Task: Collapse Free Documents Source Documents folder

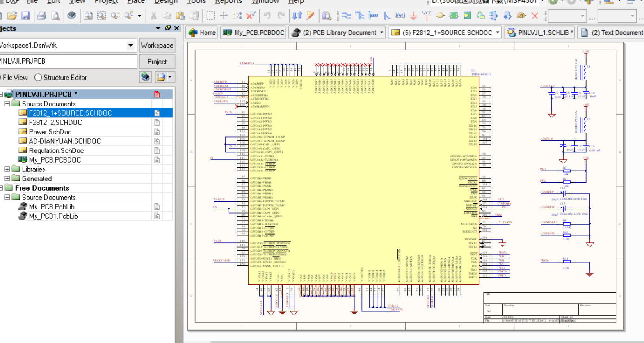Action: 7,197
